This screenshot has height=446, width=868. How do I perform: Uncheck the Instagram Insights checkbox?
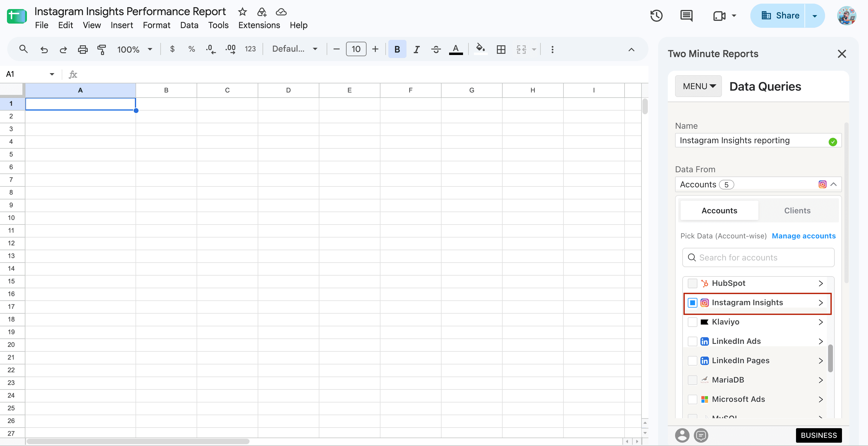692,302
